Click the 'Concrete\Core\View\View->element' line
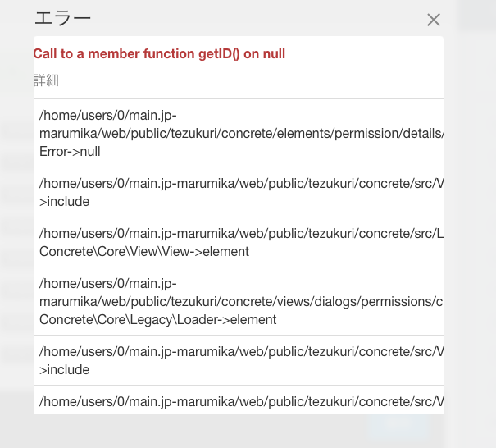496x448 pixels. tap(144, 252)
